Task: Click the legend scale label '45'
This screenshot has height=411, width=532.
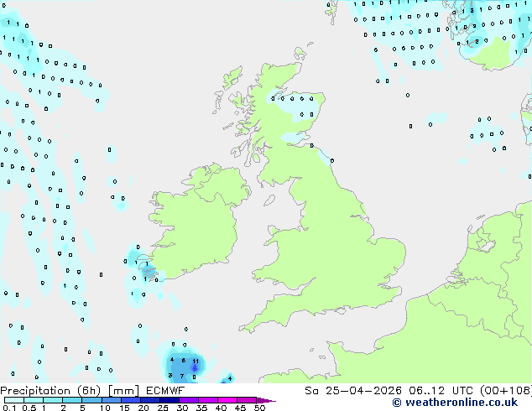Action: click(240, 408)
